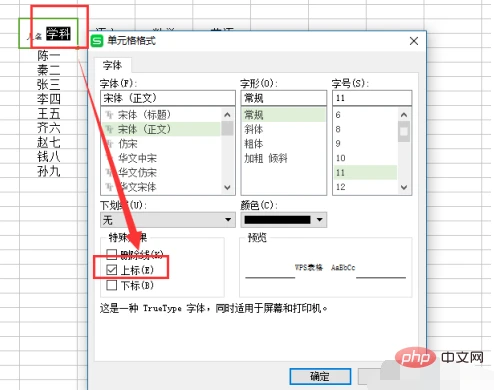The width and height of the screenshot is (494, 390).
Task: Select font size 12
Action: click(365, 187)
